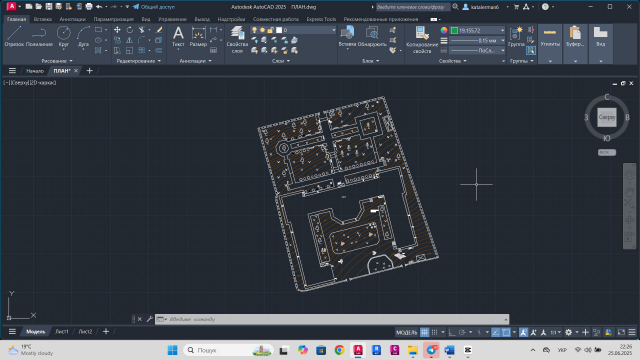Viewport: 640px width, 360px height.
Task: Open the Аннотации ribbon tab
Action: point(73,19)
